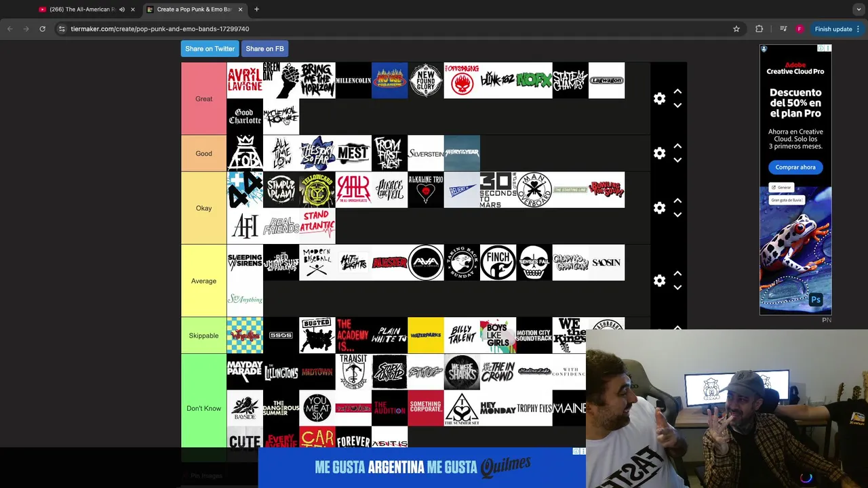Move Average tier down with arrow

click(x=677, y=287)
